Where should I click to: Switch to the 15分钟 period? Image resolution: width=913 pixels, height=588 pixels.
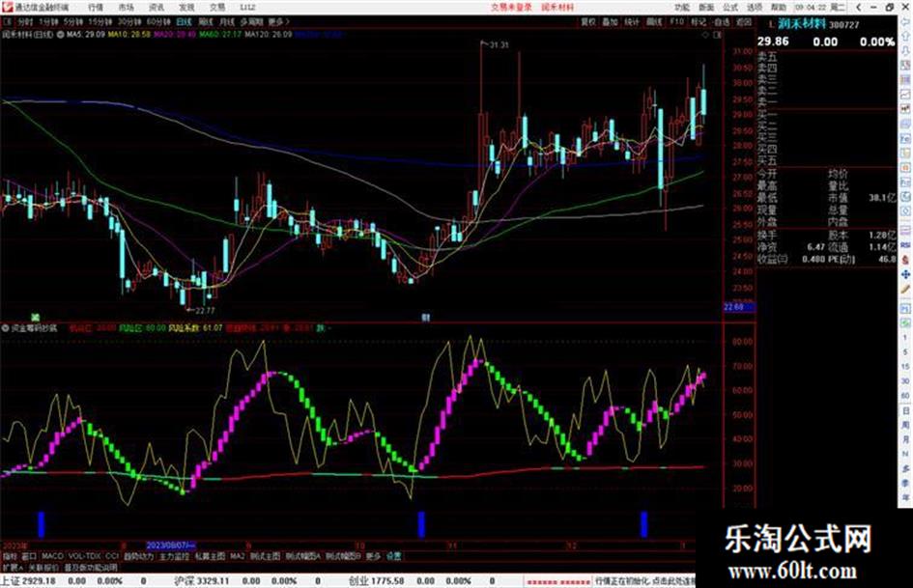point(100,22)
